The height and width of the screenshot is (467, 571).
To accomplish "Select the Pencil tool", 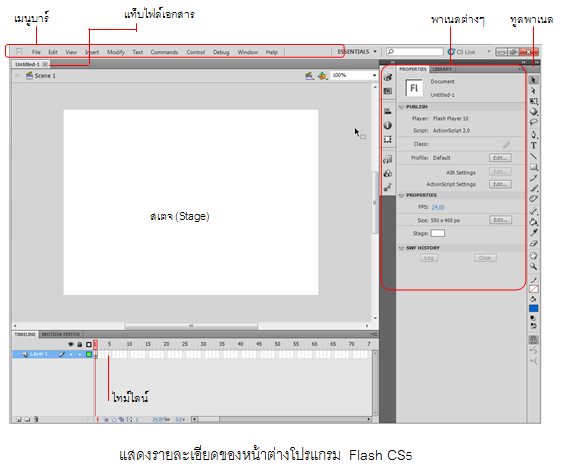I will click(533, 178).
